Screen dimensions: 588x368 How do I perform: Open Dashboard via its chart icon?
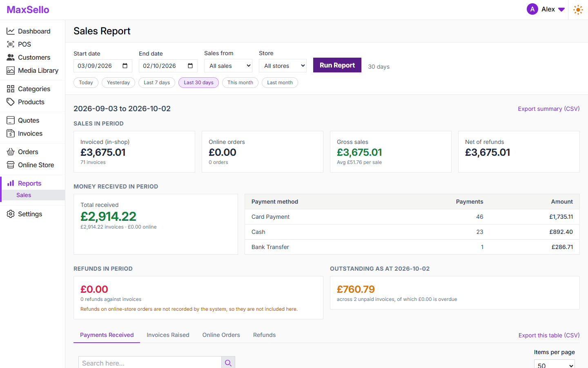click(11, 31)
